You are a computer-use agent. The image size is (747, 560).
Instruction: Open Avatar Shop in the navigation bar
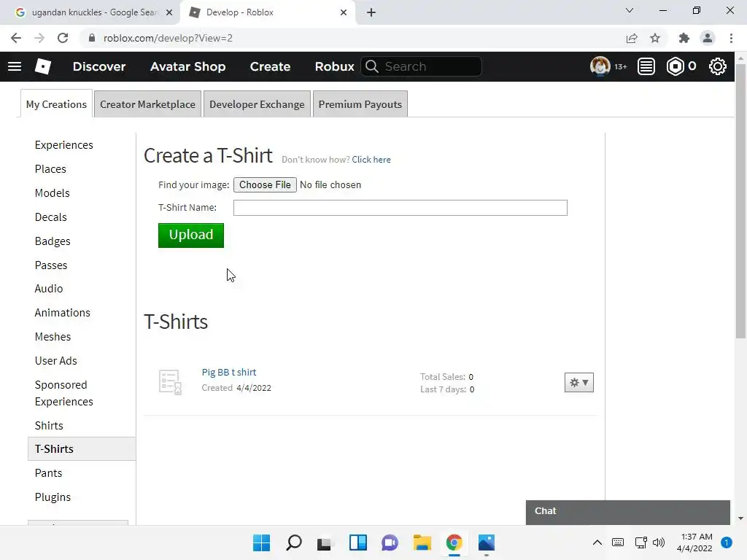187,66
